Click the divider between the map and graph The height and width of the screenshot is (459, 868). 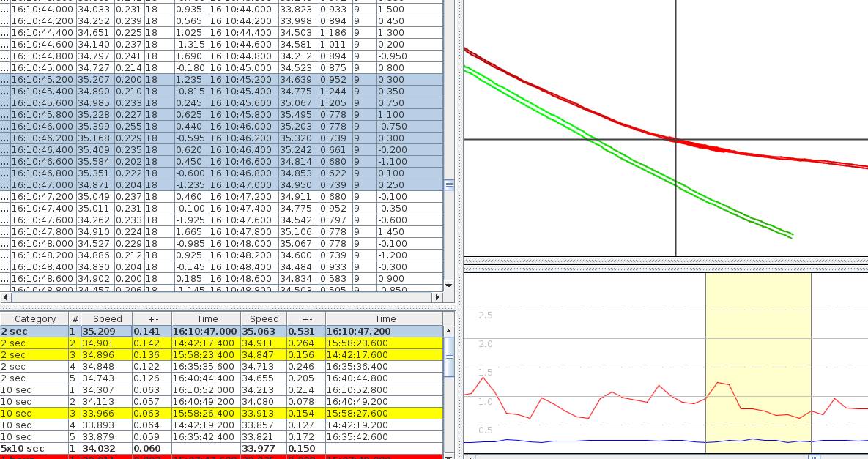[665, 261]
